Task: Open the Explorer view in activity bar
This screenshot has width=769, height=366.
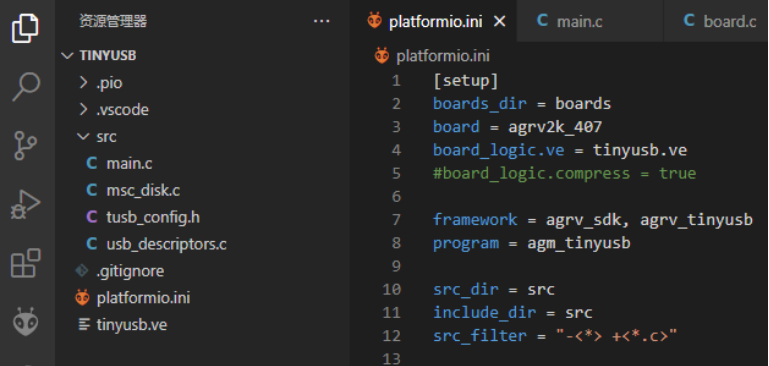Action: [x=25, y=28]
